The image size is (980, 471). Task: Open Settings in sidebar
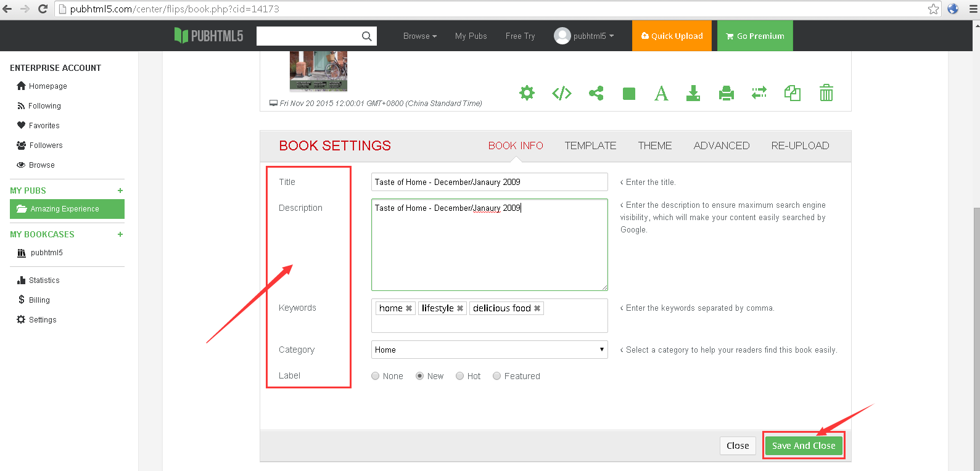tap(36, 320)
